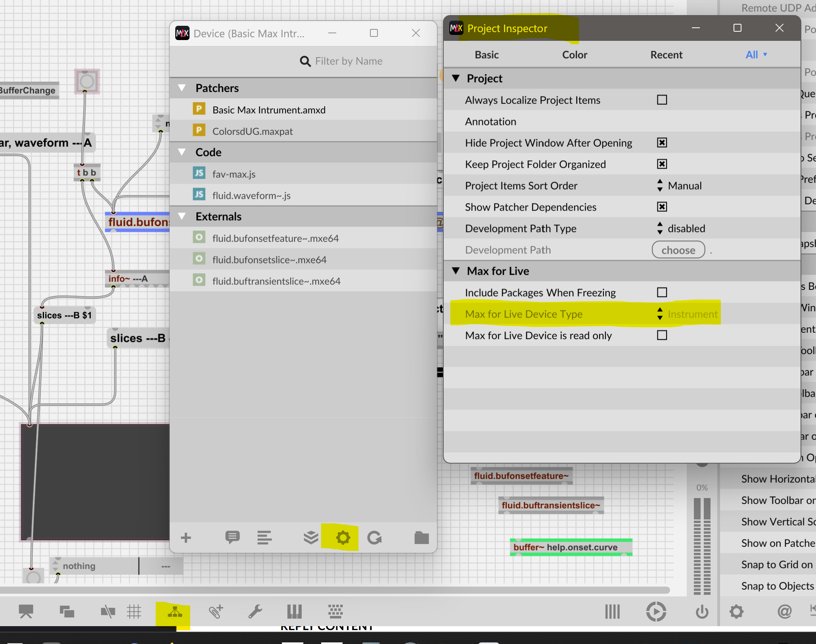Click the global transport play-circle icon
Viewport: 816px width, 644px height.
pyautogui.click(x=656, y=611)
